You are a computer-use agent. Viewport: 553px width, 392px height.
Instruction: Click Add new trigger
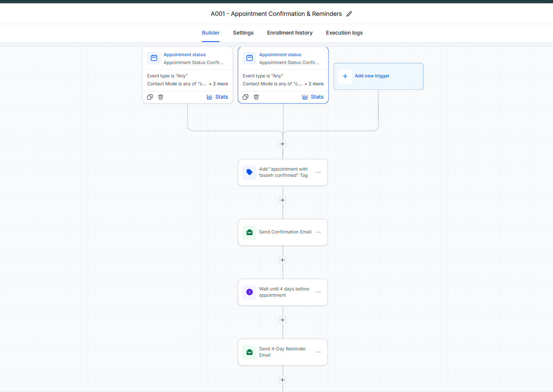pyautogui.click(x=379, y=76)
